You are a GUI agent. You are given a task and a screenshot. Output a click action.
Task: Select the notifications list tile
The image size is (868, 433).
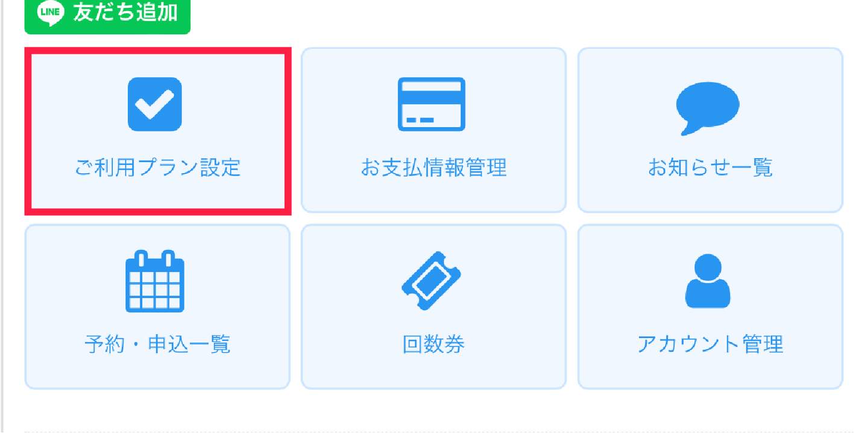710,130
